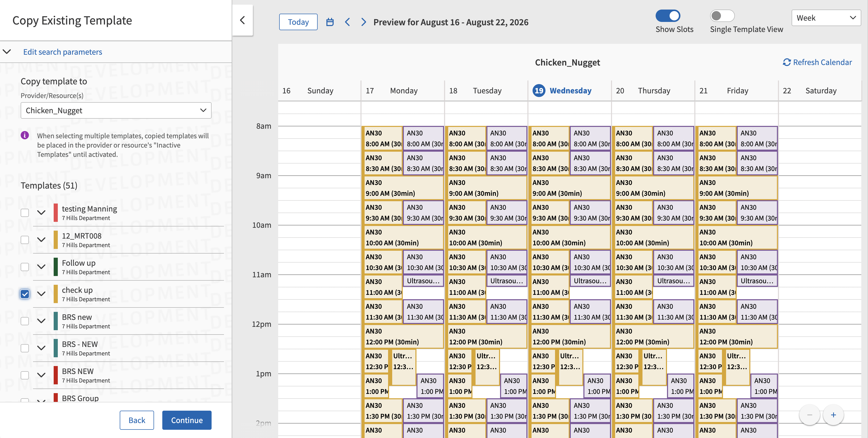
Task: Select the Saturday 22 column header
Action: coord(820,91)
